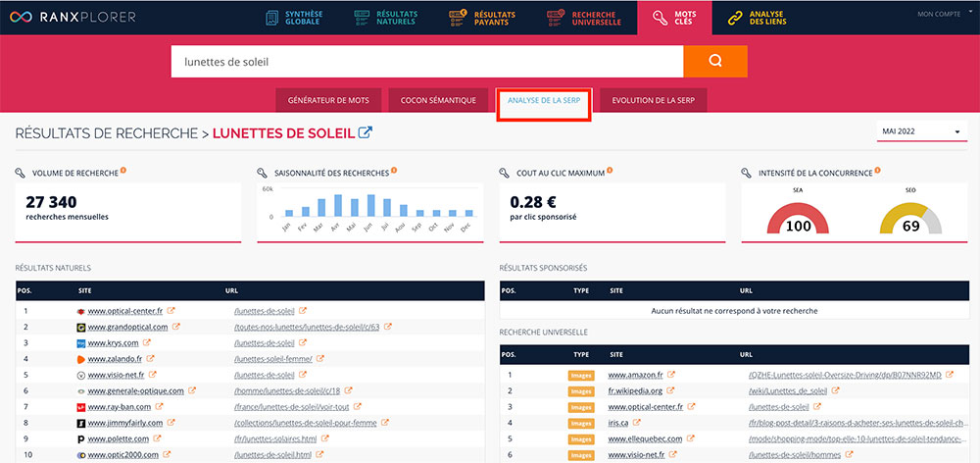Click Images badge in iris.ca row

click(x=580, y=423)
